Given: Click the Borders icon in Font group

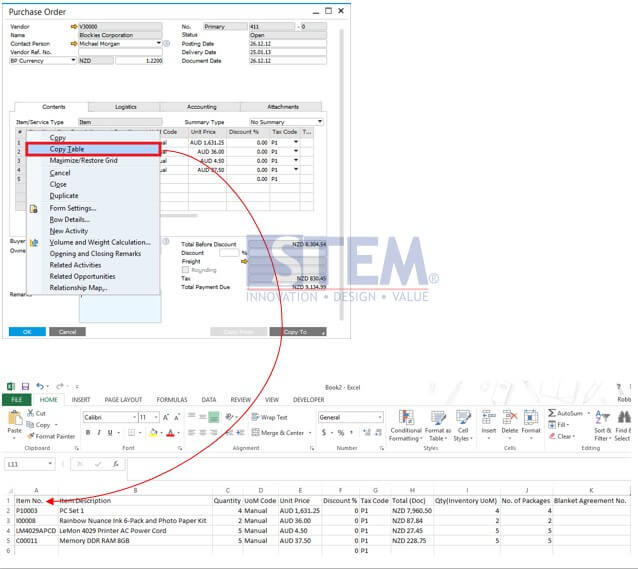Looking at the screenshot, I should (x=131, y=433).
